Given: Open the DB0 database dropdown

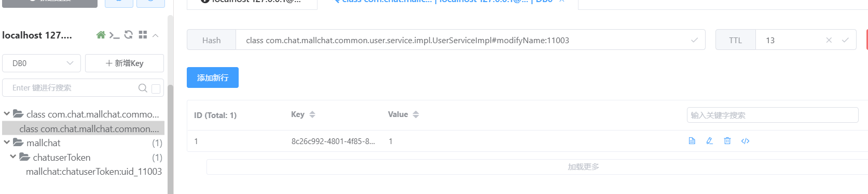Looking at the screenshot, I should 42,63.
